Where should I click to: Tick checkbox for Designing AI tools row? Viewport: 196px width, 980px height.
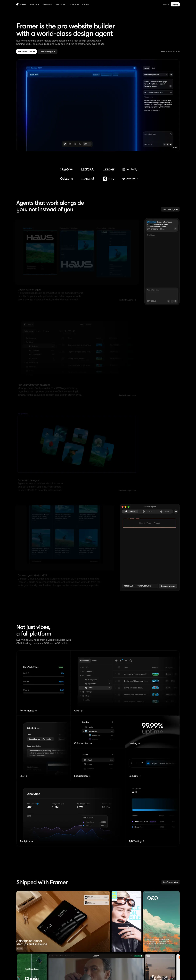click(x=119, y=681)
